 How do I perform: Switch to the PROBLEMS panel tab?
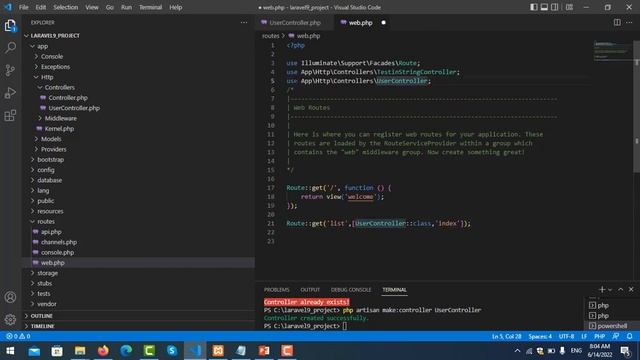click(276, 289)
